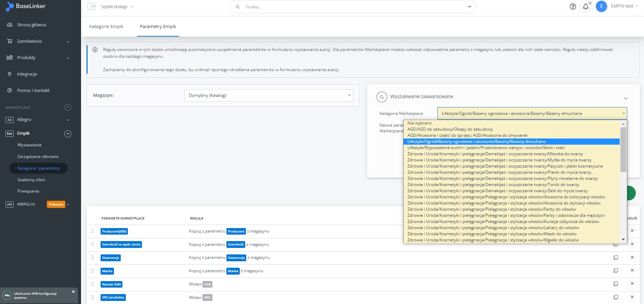Delete the Producent(600) rule
Viewport: 644px width, 304px height.
(x=632, y=231)
